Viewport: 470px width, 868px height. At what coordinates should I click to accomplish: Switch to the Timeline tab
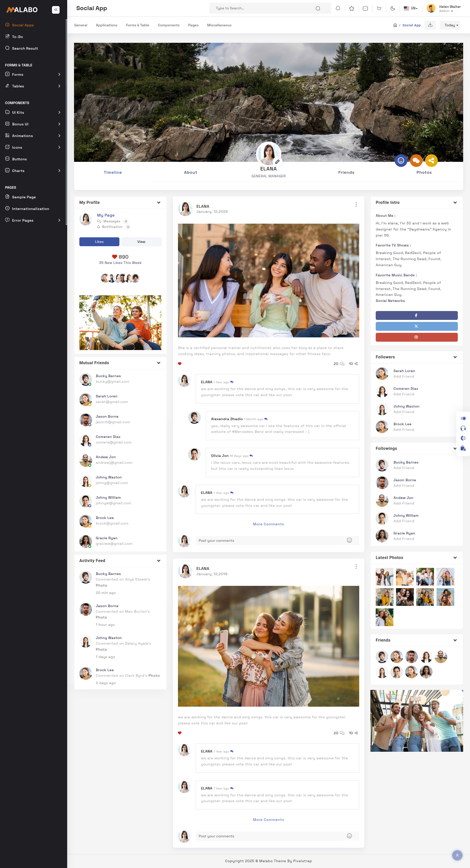pyautogui.click(x=113, y=172)
